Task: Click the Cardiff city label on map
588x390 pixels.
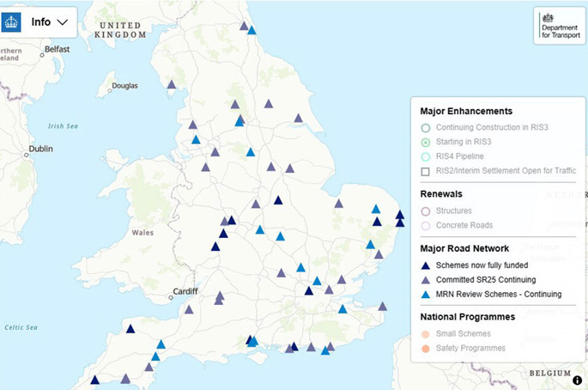Action: click(185, 291)
